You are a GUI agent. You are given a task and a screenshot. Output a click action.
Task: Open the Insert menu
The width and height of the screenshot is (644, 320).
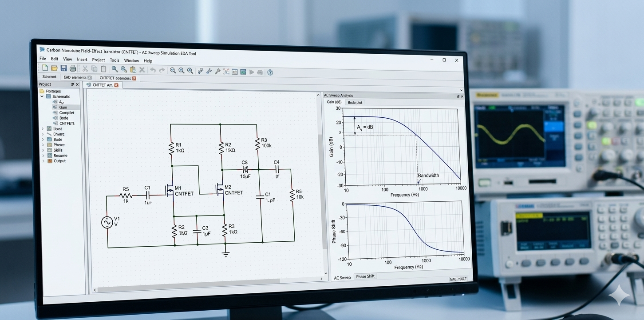(82, 59)
